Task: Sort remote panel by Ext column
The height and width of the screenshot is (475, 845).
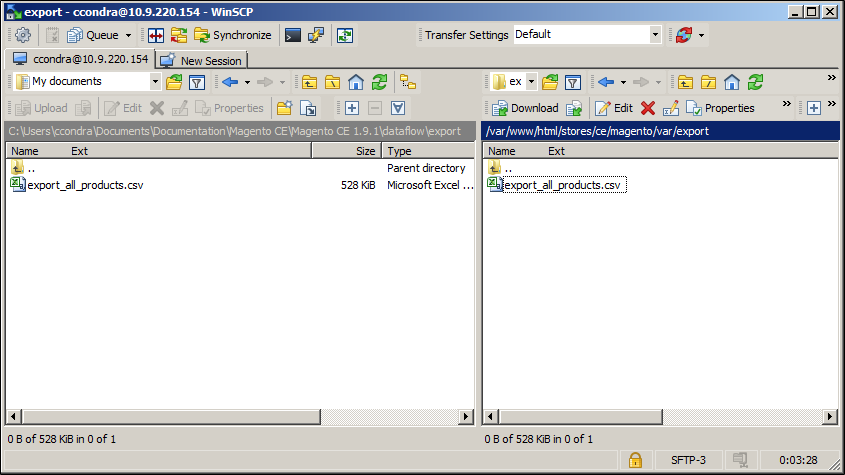Action: click(556, 151)
